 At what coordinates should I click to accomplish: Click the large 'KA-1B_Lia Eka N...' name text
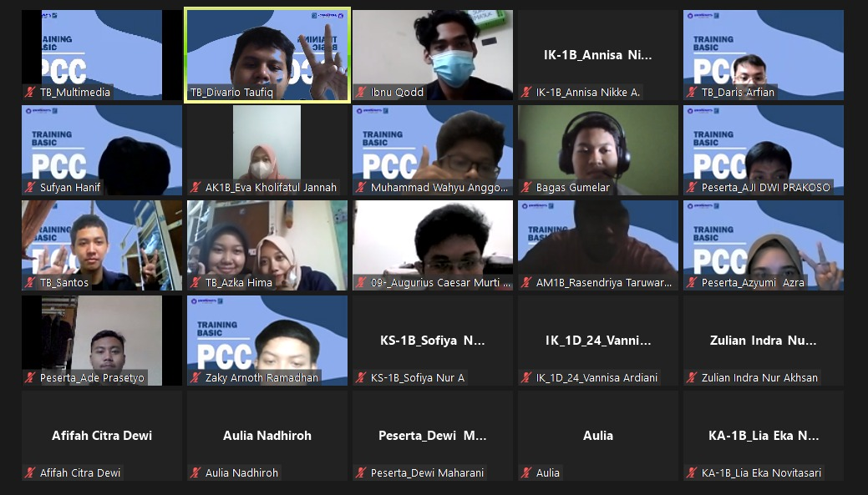764,435
